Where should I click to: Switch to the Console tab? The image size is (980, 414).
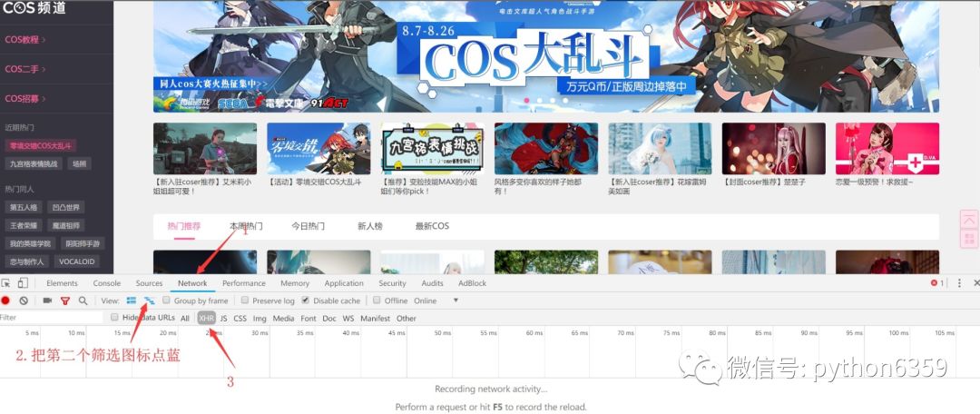pos(107,283)
